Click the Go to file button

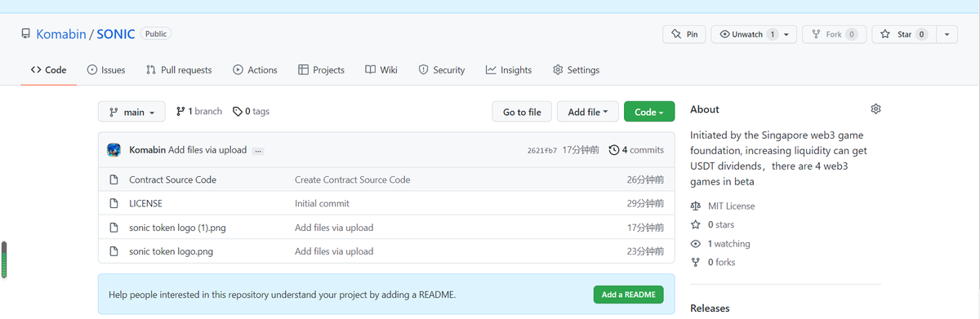(522, 112)
